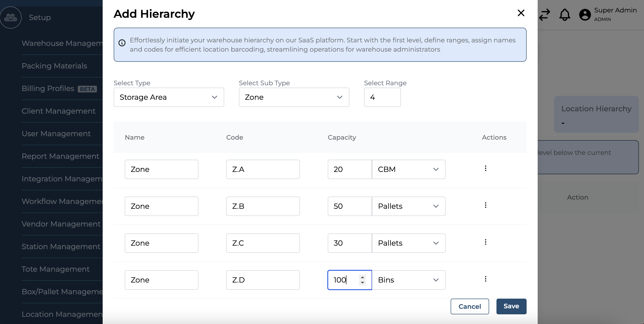Click three-dot actions menu for Z.B

(485, 205)
